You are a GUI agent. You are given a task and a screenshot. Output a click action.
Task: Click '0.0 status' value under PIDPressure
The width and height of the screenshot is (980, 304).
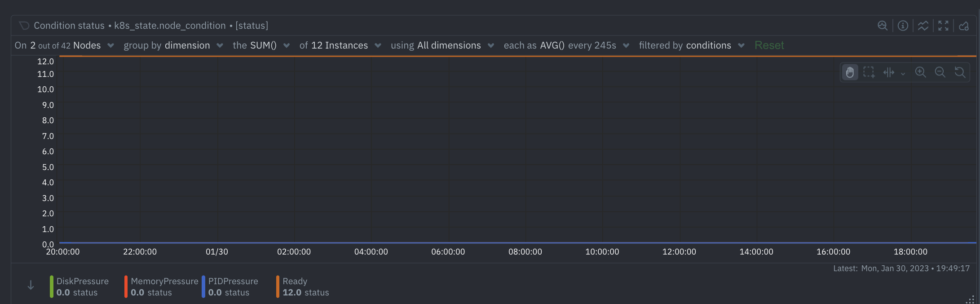tap(229, 293)
